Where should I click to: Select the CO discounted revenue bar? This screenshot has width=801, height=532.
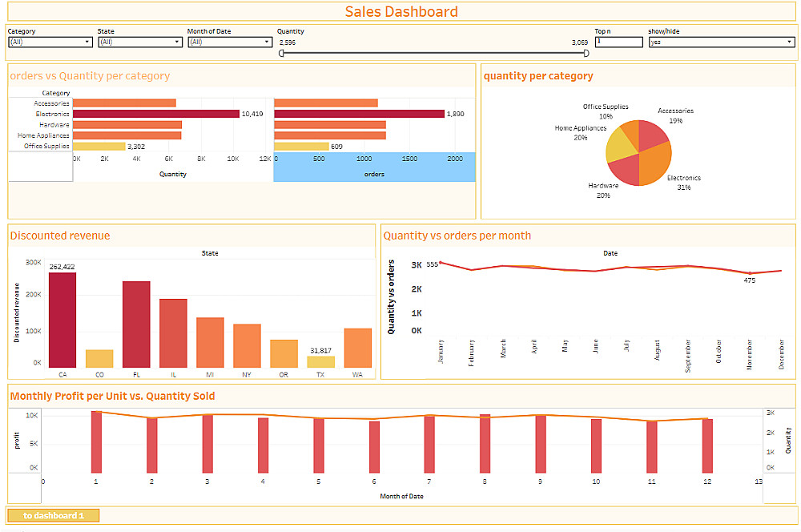(99, 359)
